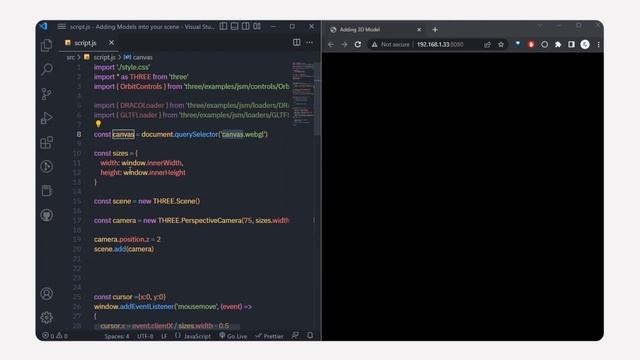This screenshot has width=640, height=360.
Task: Change file encoding via 'UTF-8'
Action: coord(145,336)
